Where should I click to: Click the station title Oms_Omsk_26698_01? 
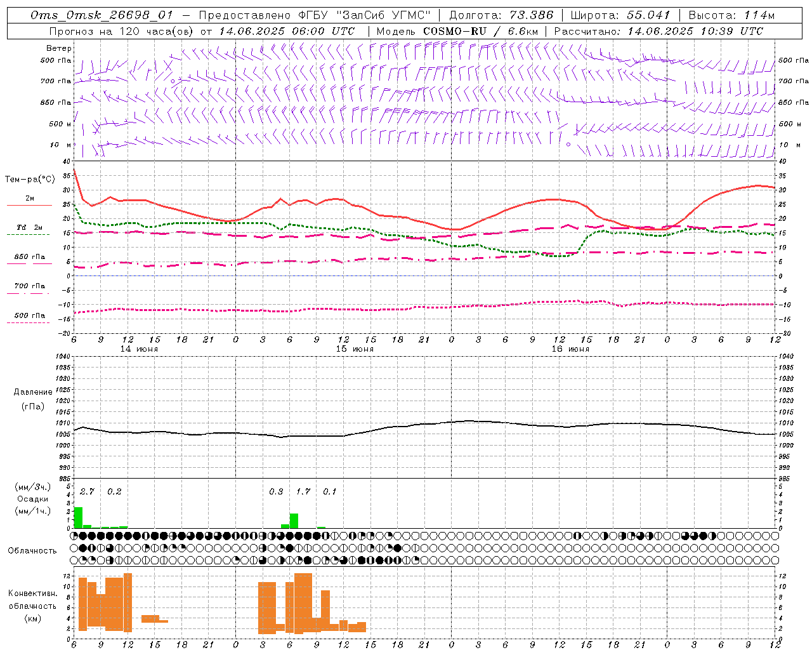coord(101,15)
